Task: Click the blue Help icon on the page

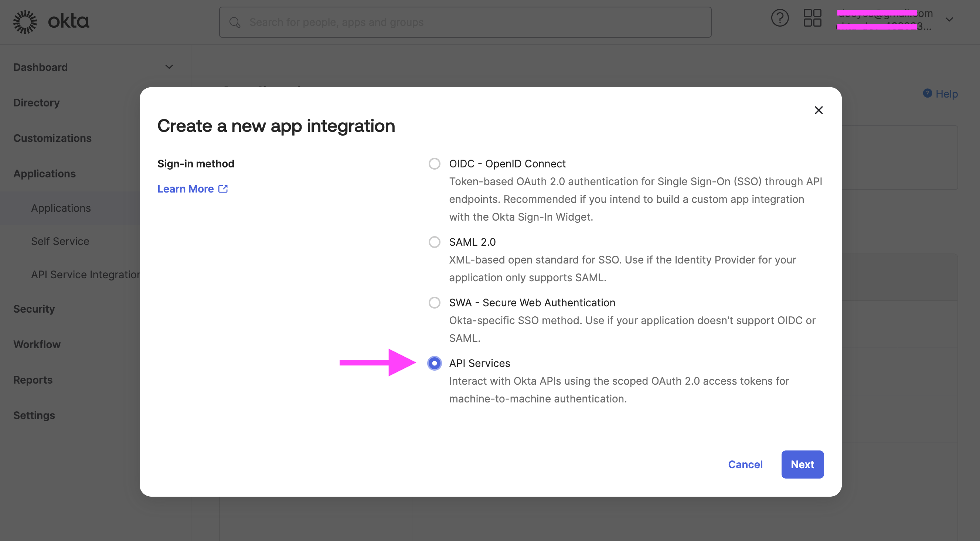Action: [x=928, y=93]
